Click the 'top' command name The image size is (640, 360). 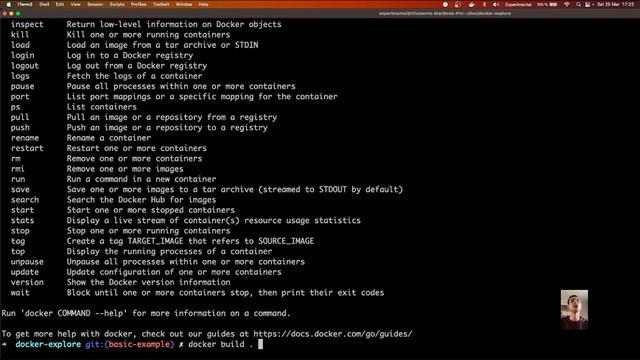(x=18, y=251)
